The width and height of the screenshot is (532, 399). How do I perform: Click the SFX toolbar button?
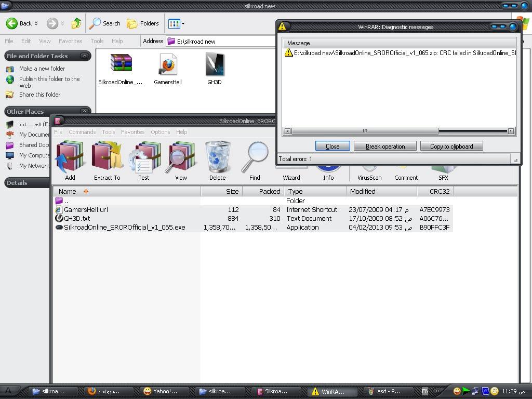(443, 174)
